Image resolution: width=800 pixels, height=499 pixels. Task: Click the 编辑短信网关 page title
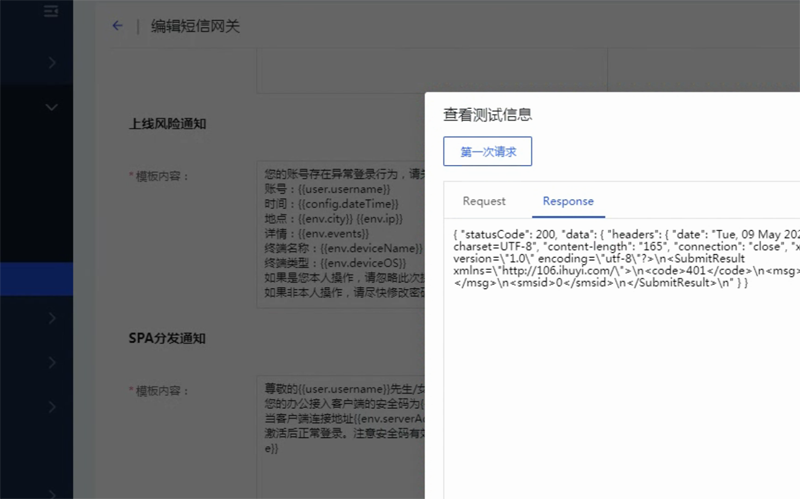pos(195,26)
